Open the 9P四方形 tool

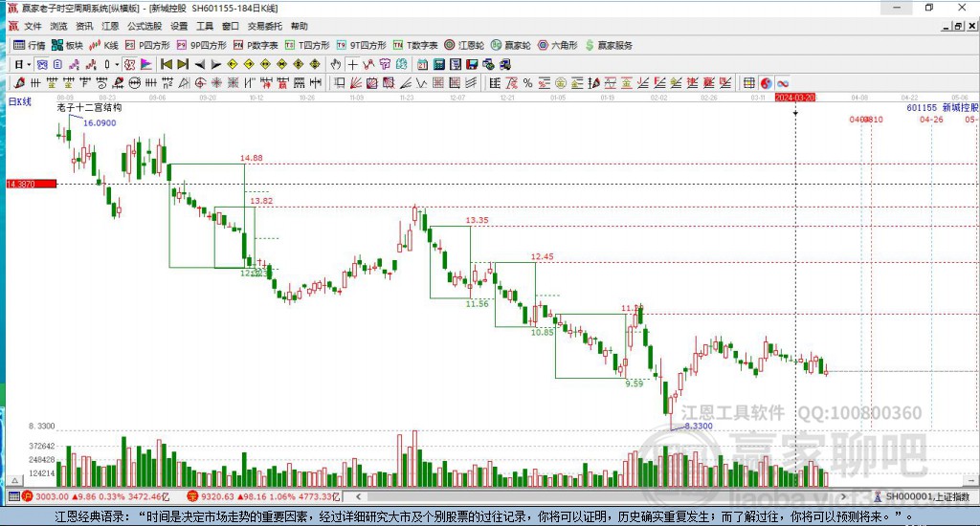coord(201,45)
